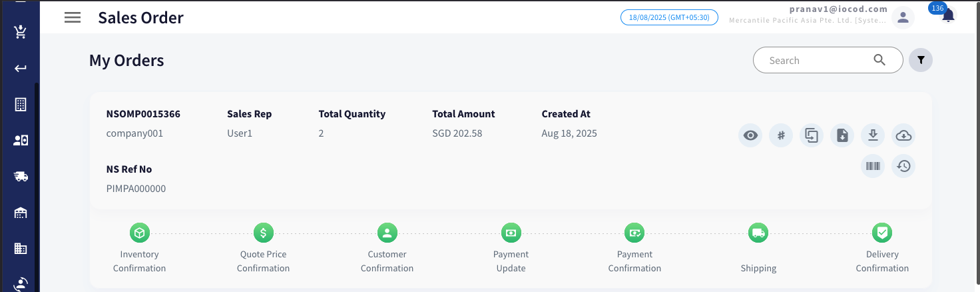Click the download arrow icon
Screen dimensions: 980x292
(873, 136)
